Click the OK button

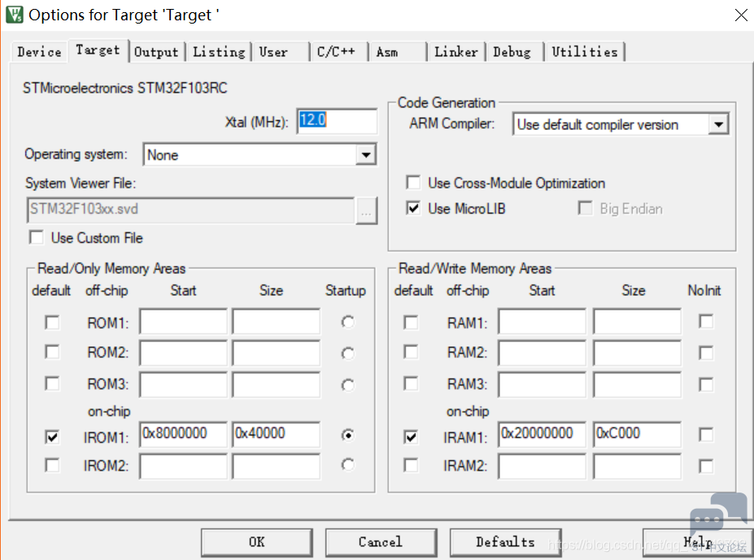click(257, 542)
